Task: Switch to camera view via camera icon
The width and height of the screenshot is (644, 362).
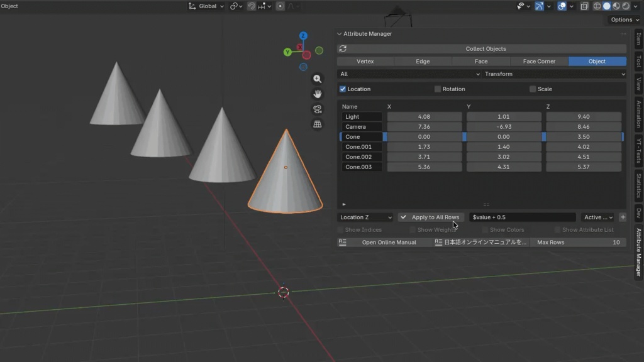Action: click(318, 108)
